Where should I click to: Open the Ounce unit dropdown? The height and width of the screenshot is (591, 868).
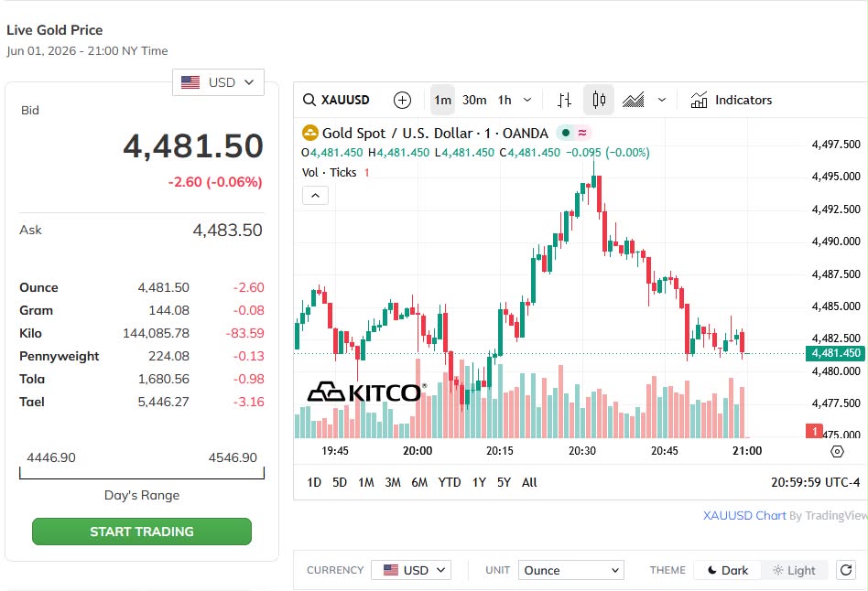[570, 570]
